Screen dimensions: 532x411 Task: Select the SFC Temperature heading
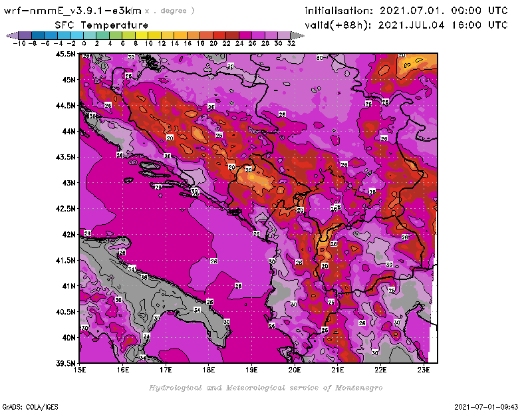pyautogui.click(x=102, y=25)
